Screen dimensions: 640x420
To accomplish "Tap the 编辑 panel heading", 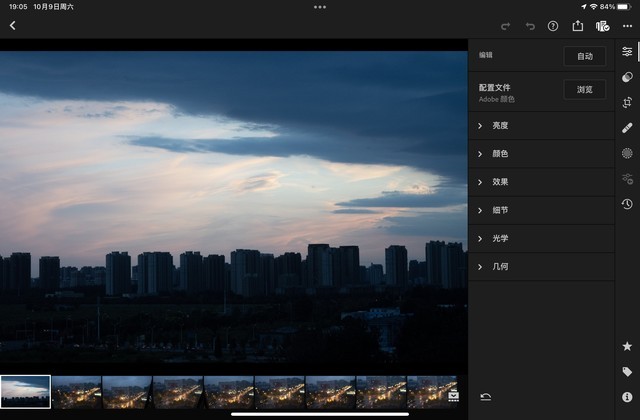I will point(485,55).
